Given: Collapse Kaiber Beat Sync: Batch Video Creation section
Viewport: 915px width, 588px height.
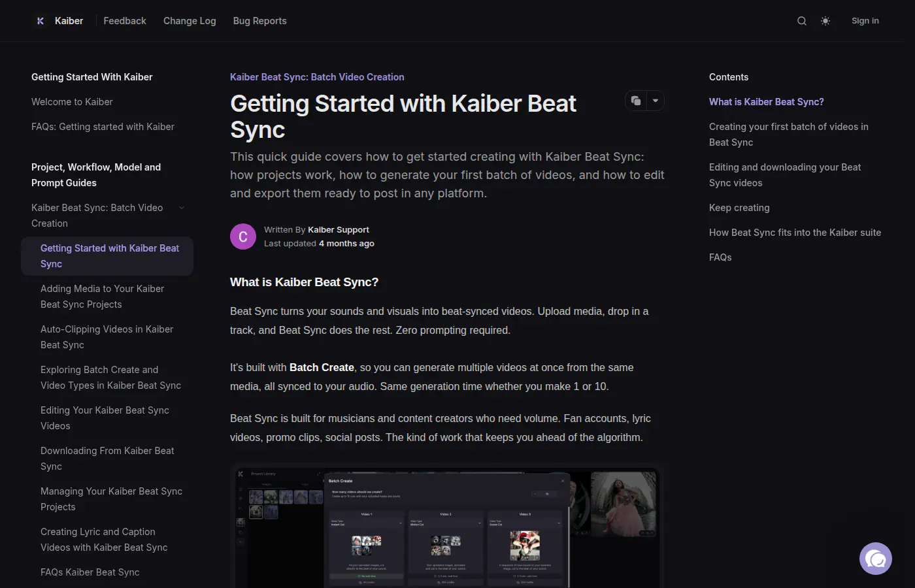Looking at the screenshot, I should point(182,208).
